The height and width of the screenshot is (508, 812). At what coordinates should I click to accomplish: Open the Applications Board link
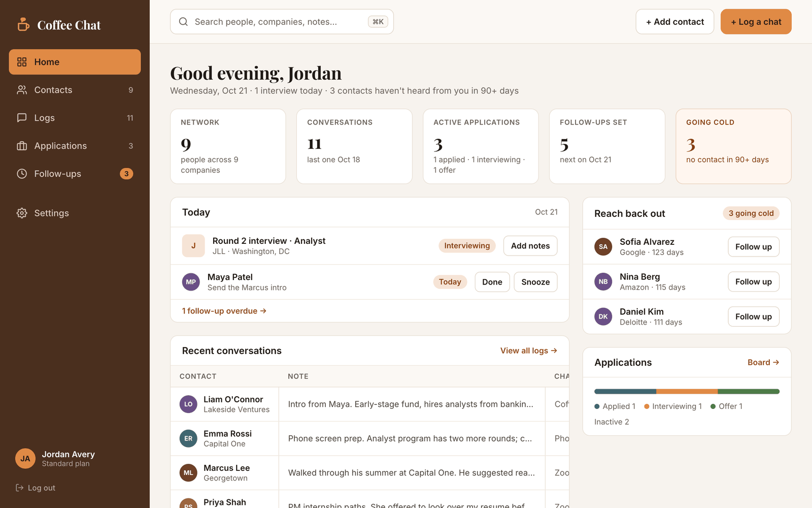coord(763,362)
